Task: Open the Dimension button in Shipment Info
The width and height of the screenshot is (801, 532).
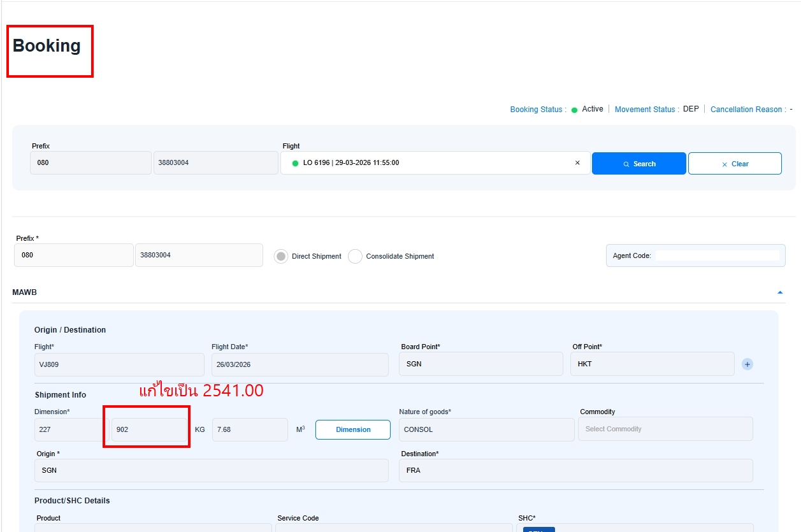Action: [353, 429]
